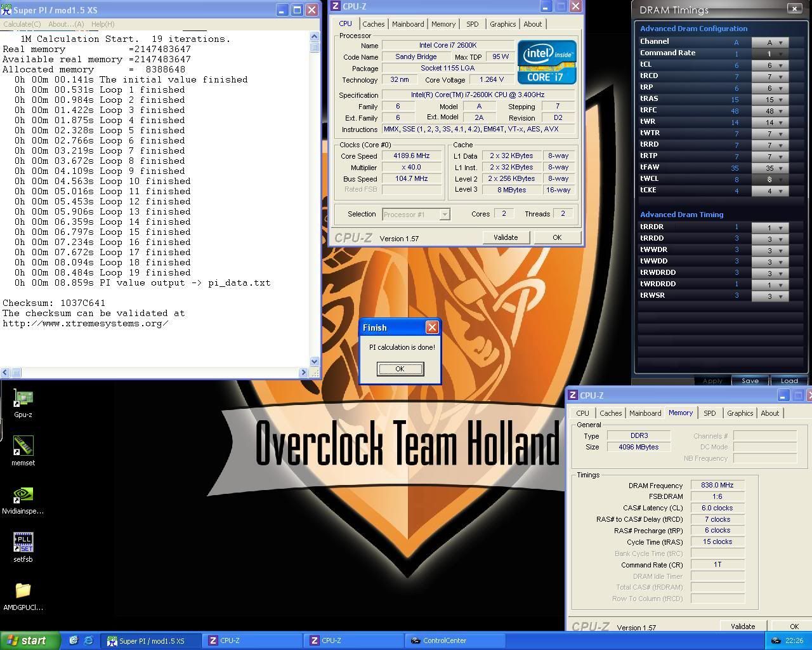Click Load in DRAM Timings panel
The width and height of the screenshot is (812, 650).
click(x=789, y=381)
